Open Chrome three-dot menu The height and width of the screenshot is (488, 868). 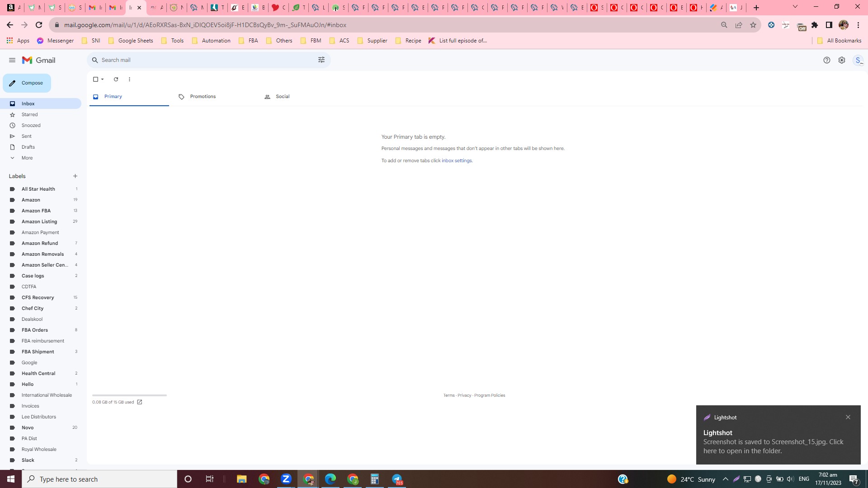coord(858,25)
